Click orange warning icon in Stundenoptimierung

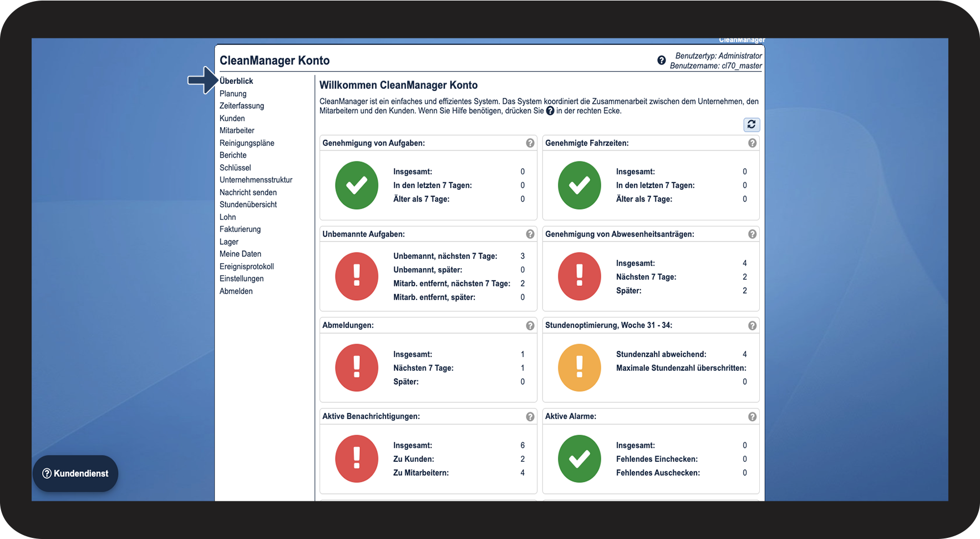coord(580,367)
